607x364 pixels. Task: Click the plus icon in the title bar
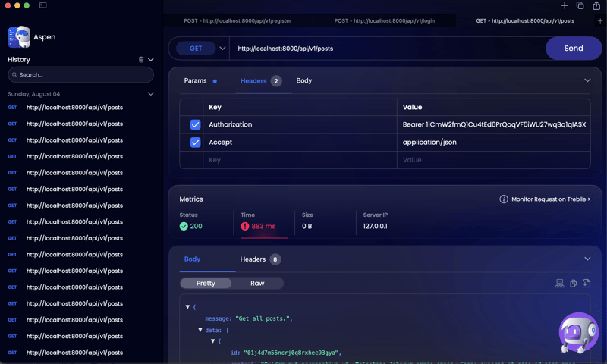pyautogui.click(x=564, y=6)
